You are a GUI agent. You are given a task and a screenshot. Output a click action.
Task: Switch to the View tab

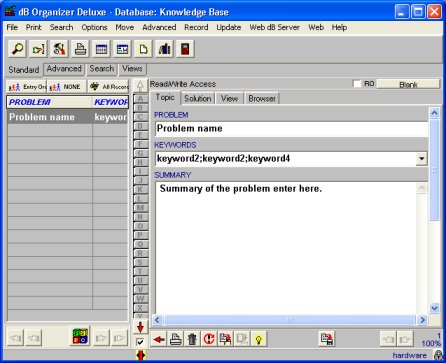(x=229, y=99)
